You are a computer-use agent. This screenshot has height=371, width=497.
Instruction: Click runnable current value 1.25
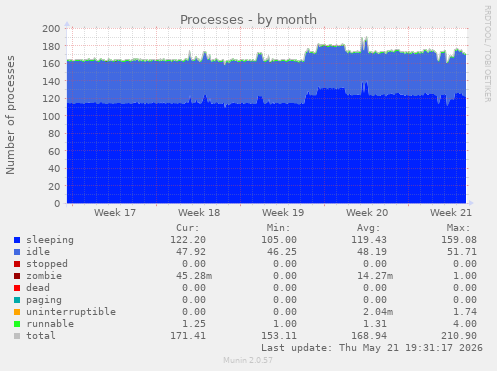click(x=194, y=324)
